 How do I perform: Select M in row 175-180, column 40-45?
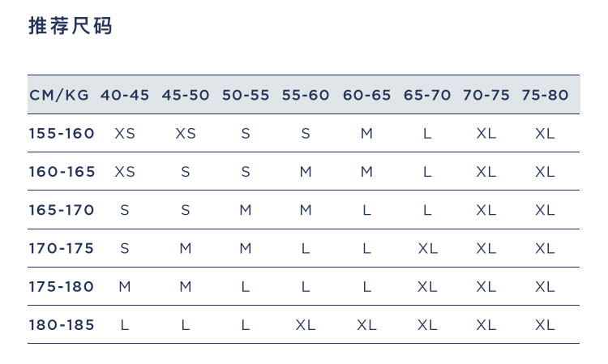[x=125, y=287]
